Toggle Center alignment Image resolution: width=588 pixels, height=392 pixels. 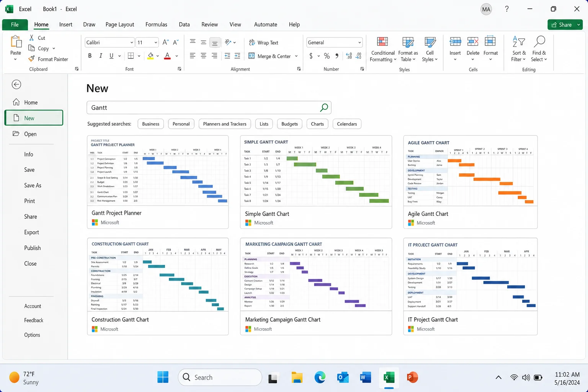[204, 56]
